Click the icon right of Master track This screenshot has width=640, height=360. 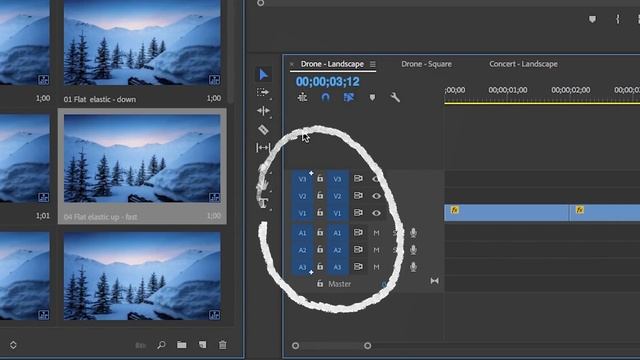(x=434, y=281)
